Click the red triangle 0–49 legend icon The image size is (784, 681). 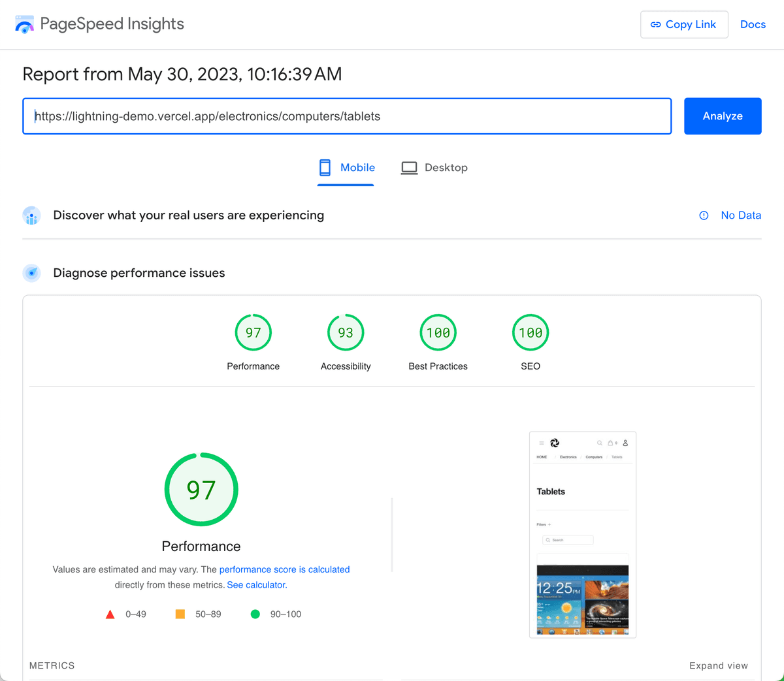pyautogui.click(x=110, y=614)
